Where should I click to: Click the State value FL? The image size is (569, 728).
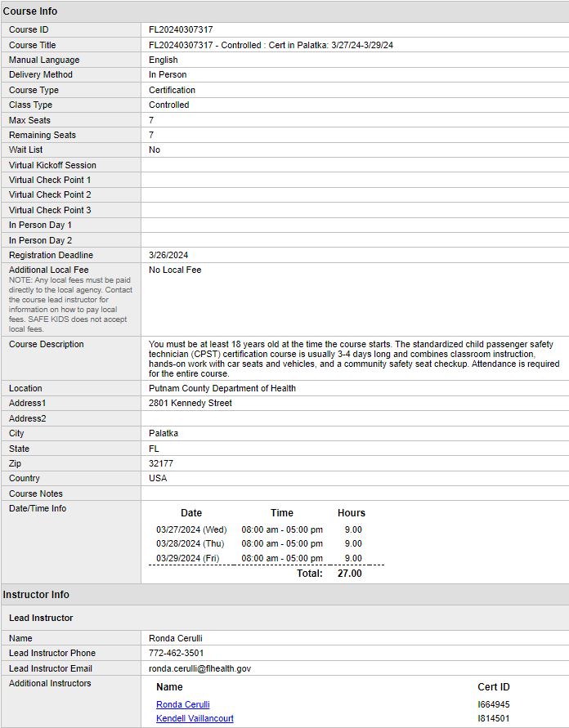tap(154, 449)
